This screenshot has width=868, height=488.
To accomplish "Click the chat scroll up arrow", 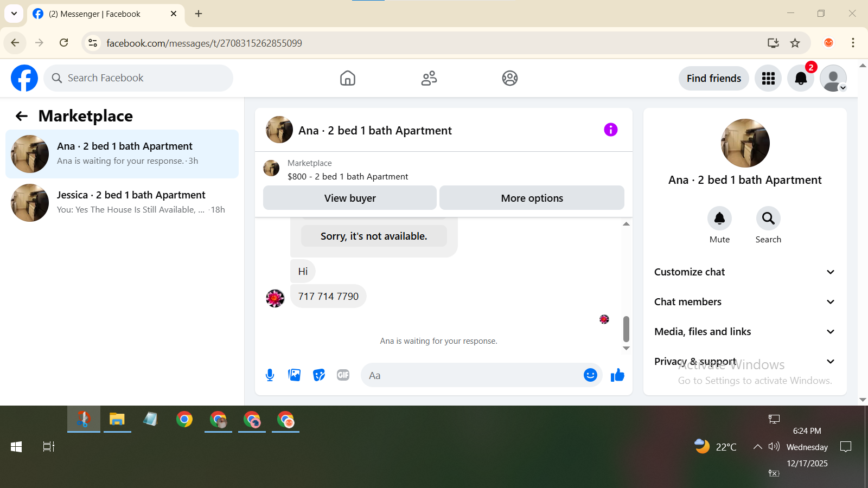I will 626,224.
